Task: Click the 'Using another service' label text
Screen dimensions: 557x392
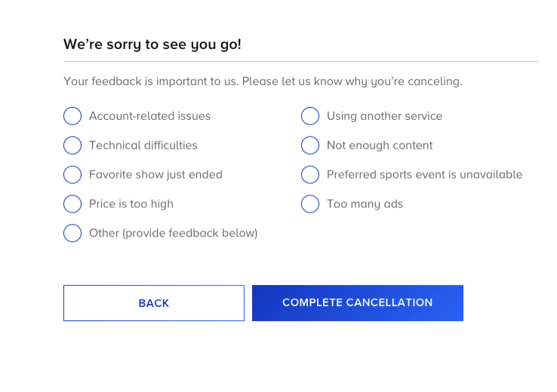Action: click(384, 116)
